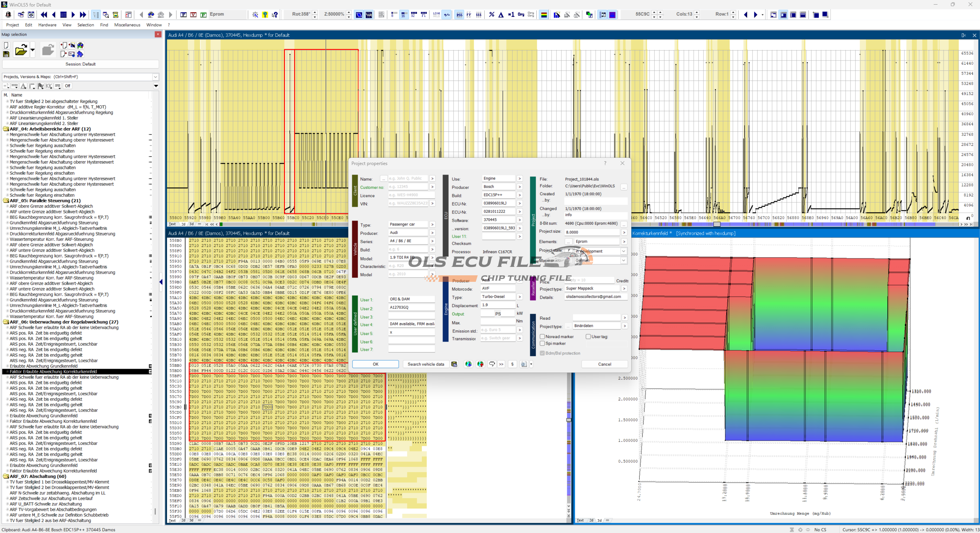Click the Search vehicle data button
This screenshot has width=980, height=533.
[x=426, y=364]
